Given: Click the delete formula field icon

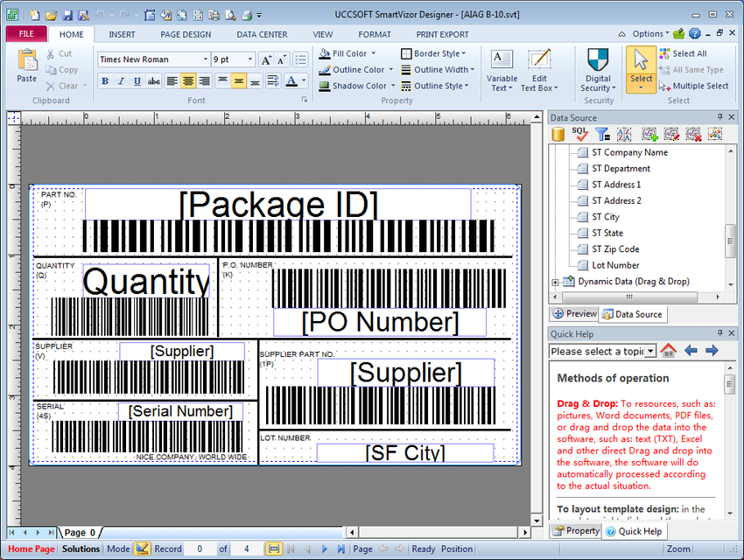Looking at the screenshot, I should coord(693,134).
